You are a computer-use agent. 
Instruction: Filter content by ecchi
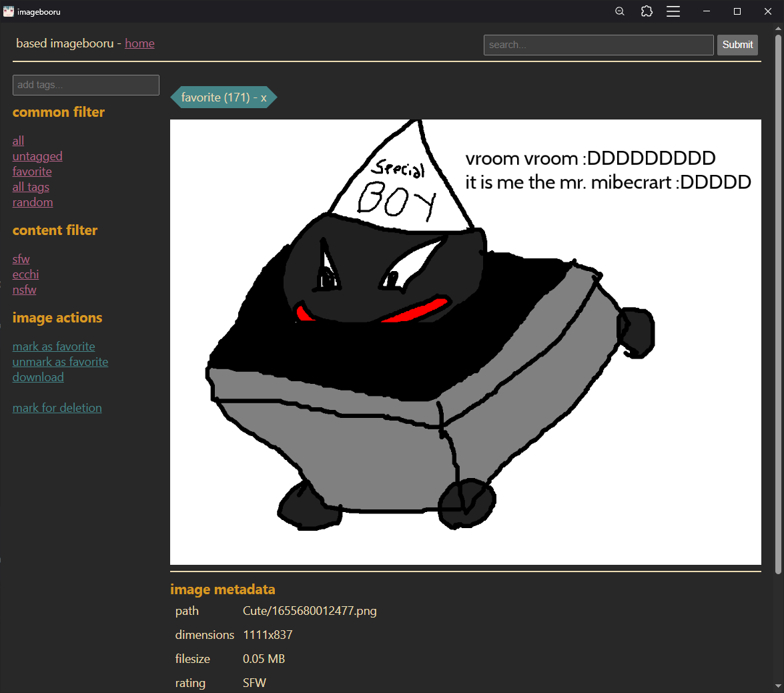coord(25,274)
